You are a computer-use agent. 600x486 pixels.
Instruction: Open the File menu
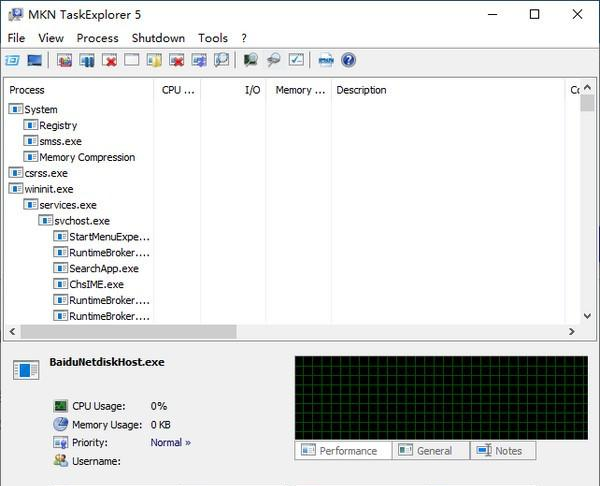click(x=16, y=38)
